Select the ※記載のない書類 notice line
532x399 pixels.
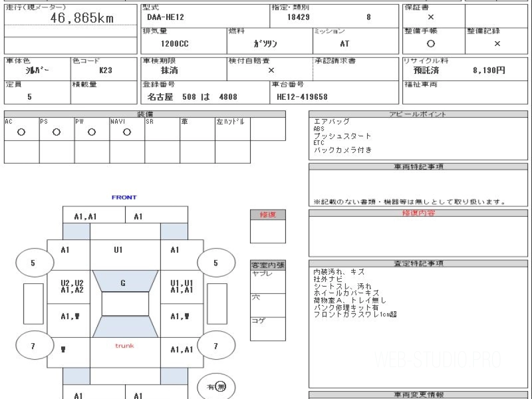click(410, 202)
